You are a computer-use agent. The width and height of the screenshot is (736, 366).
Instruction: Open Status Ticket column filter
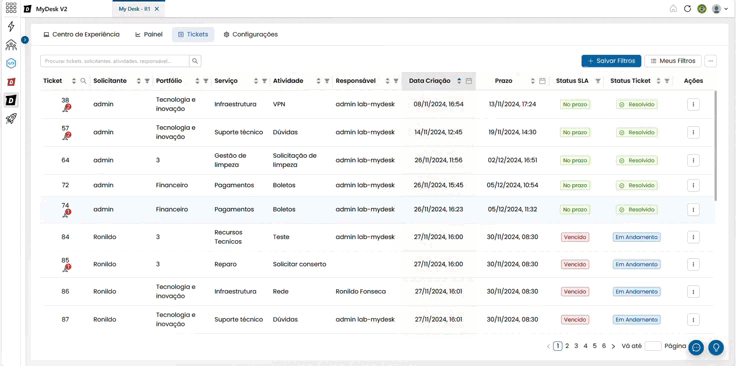coord(667,81)
